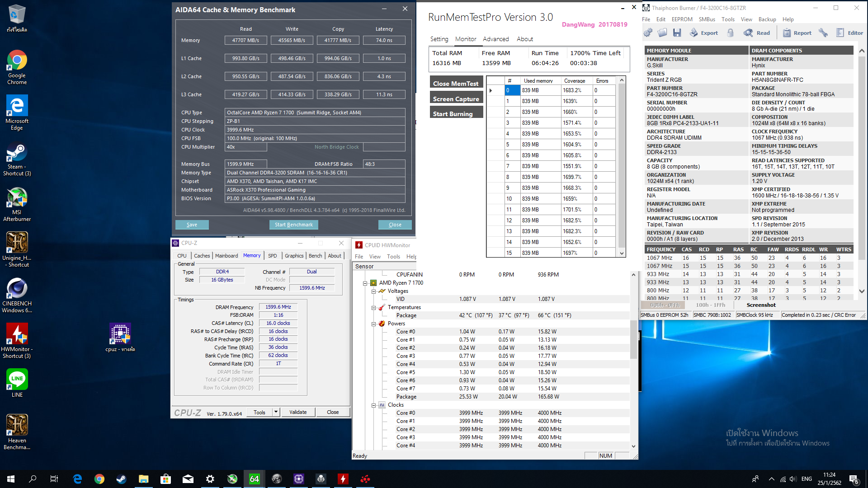Click the DRAM Frequency 1599.6 MHz field

tap(278, 307)
